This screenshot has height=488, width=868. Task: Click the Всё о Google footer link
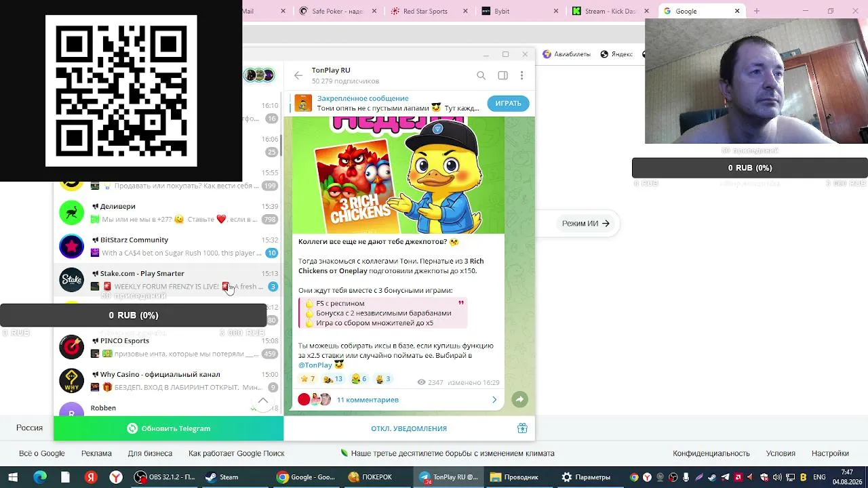pos(42,453)
